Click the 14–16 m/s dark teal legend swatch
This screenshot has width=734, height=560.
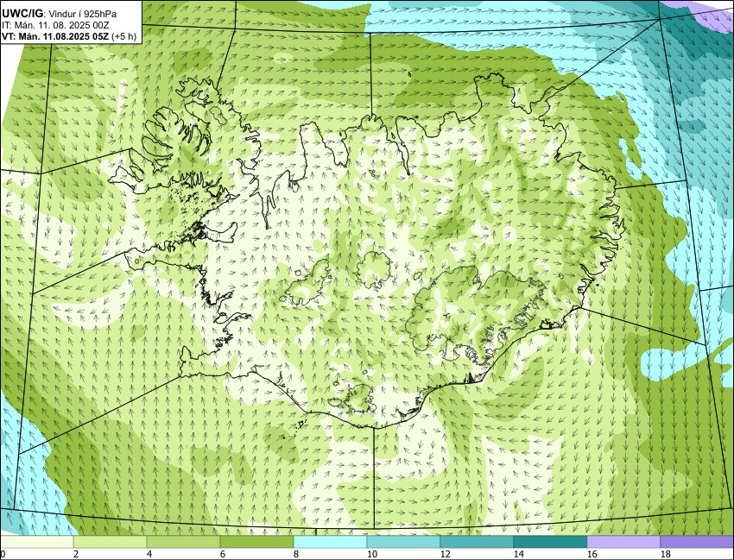550,542
